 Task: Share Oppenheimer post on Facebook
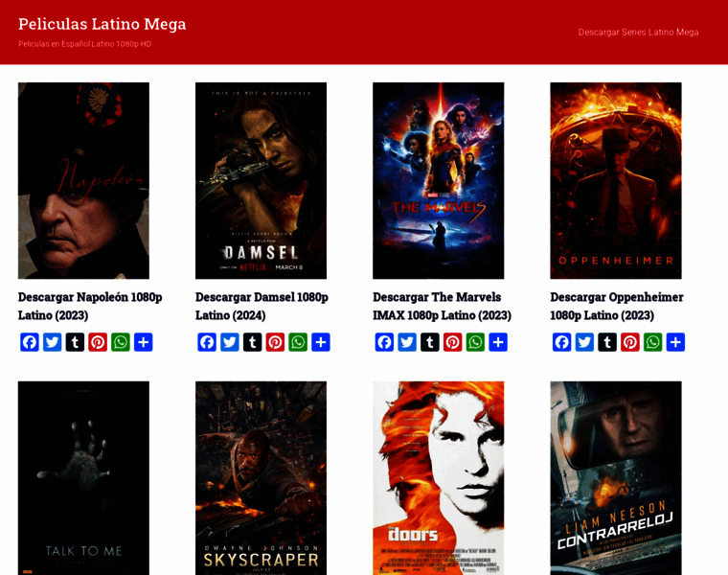coord(561,342)
